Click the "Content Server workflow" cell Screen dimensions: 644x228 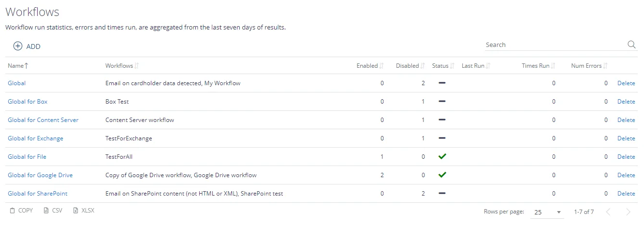pos(140,120)
